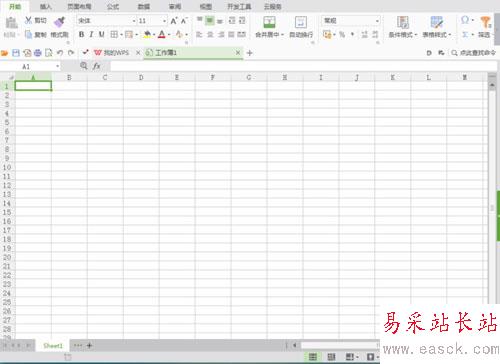Toggle middle vertical alignment (highlighted)

pos(210,21)
